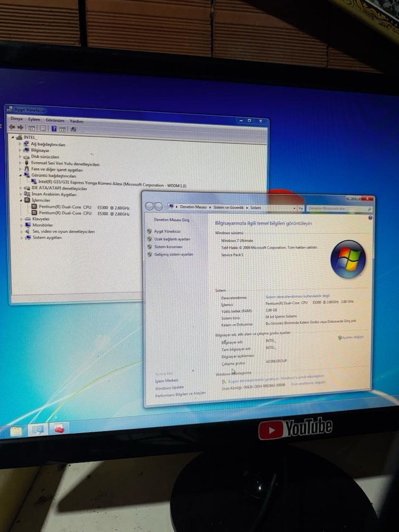399x532 pixels.
Task: Select İnsan Arabirim Aygıtları in device tree
Action: click(54, 194)
